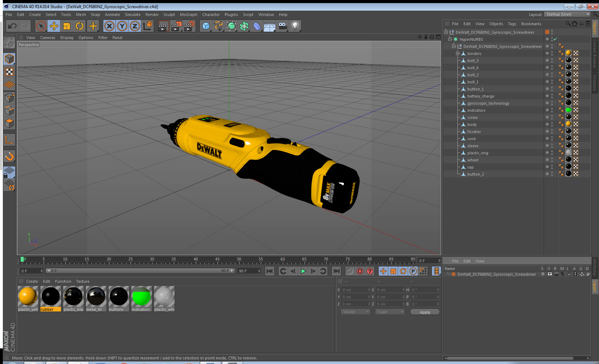Add a camera object
599x364 pixels.
point(282,26)
